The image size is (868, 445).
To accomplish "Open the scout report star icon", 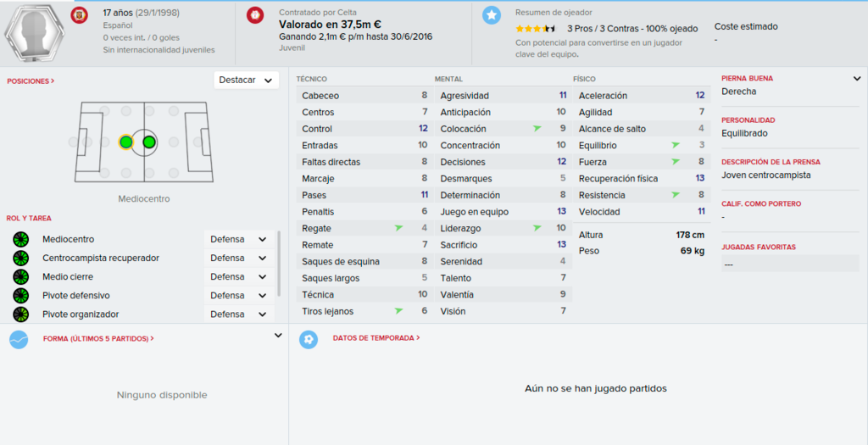I will tap(491, 15).
